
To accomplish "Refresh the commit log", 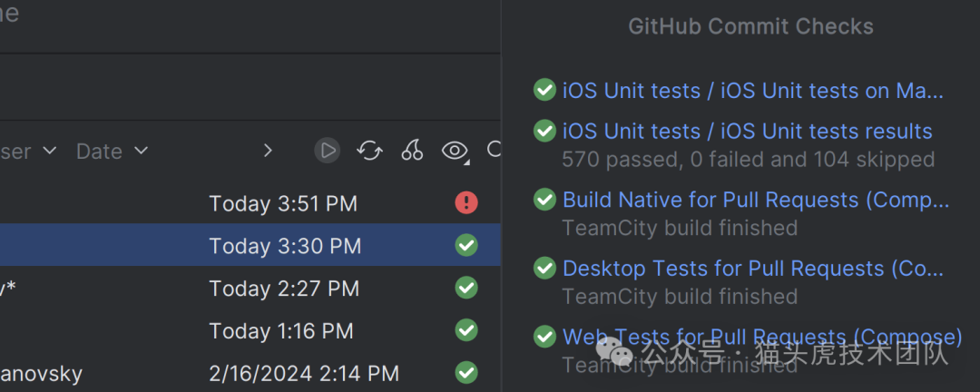I will (369, 151).
